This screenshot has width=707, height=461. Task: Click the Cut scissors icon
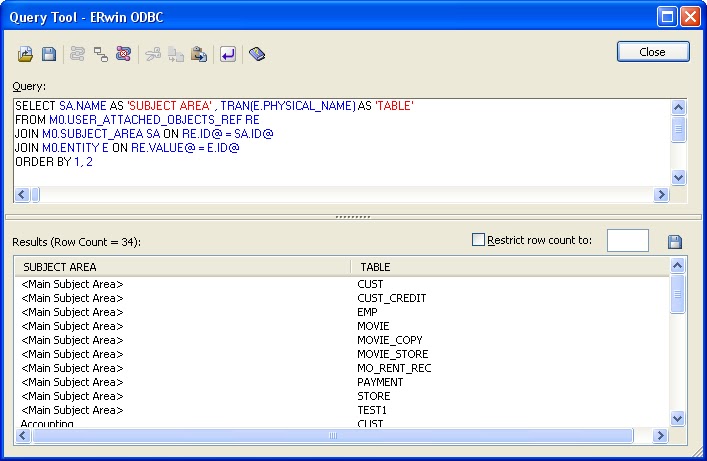click(x=153, y=55)
